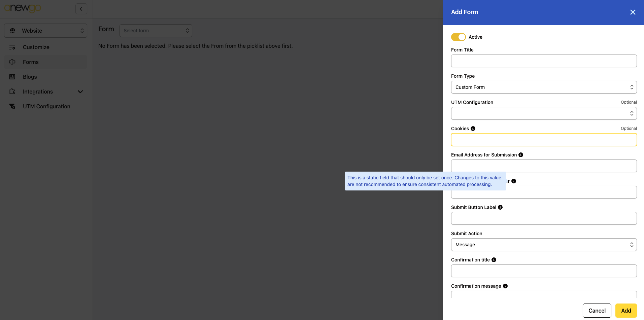Image resolution: width=644 pixels, height=320 pixels.
Task: Open the Select form picklist
Action: click(x=156, y=31)
